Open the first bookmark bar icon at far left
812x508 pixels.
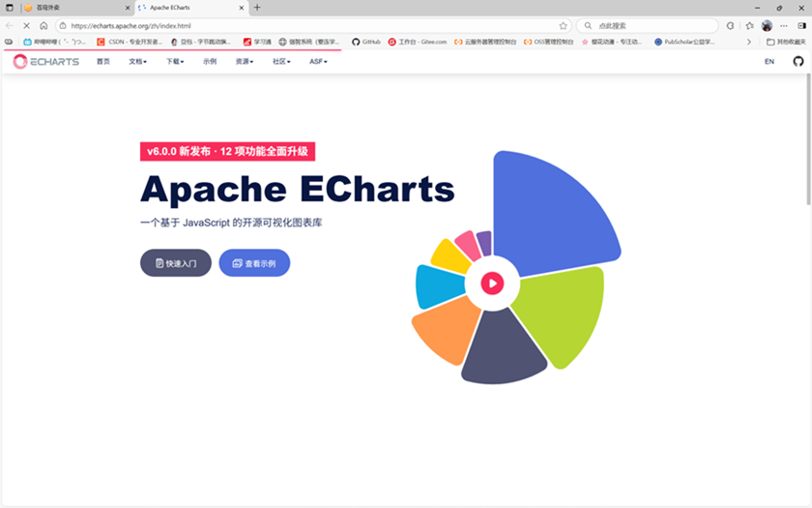click(x=9, y=42)
